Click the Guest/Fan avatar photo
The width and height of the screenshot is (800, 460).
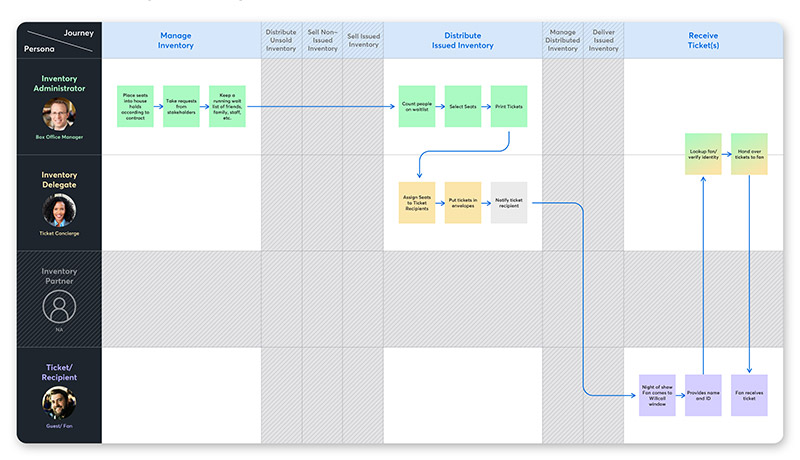(x=59, y=405)
